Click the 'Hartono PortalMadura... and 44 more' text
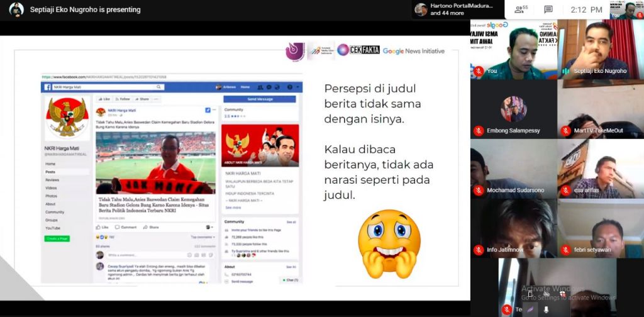Image resolution: width=644 pixels, height=317 pixels. coord(461,9)
